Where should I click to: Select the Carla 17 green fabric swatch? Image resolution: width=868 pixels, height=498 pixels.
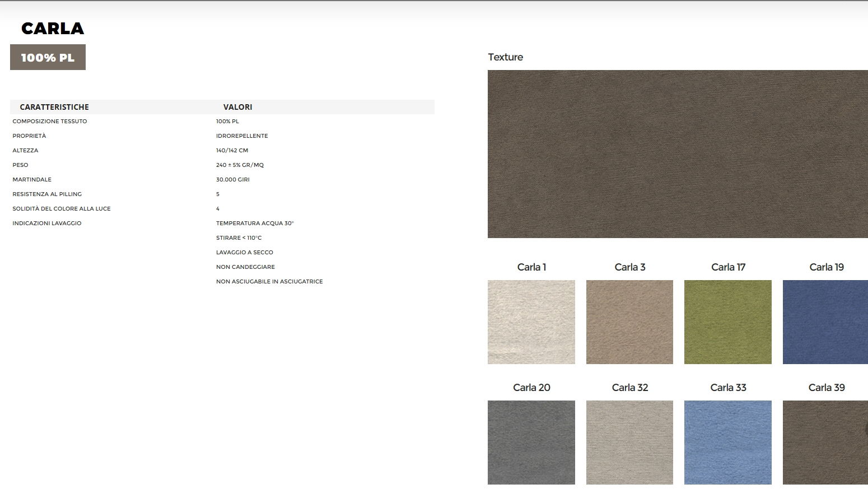click(x=728, y=322)
